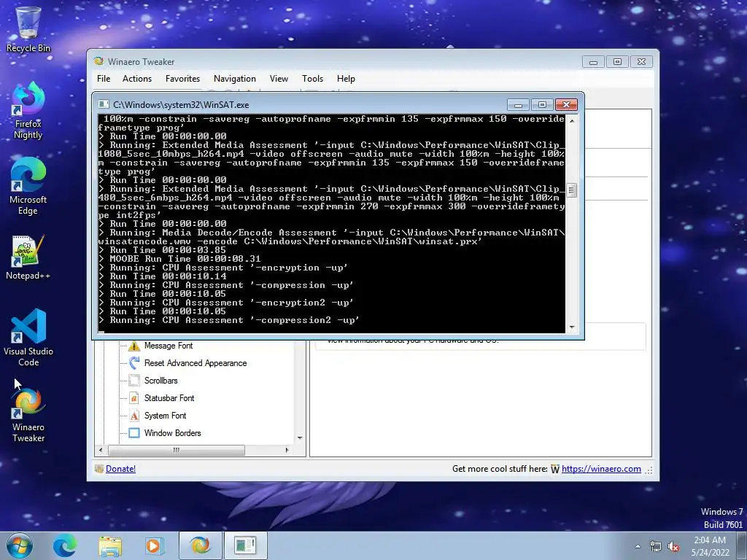Select Reset Advanced Appearance tree item

[x=196, y=363]
